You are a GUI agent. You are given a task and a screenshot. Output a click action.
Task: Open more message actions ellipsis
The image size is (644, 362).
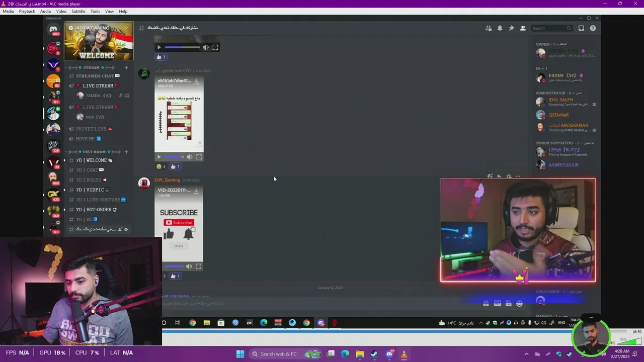(x=518, y=176)
